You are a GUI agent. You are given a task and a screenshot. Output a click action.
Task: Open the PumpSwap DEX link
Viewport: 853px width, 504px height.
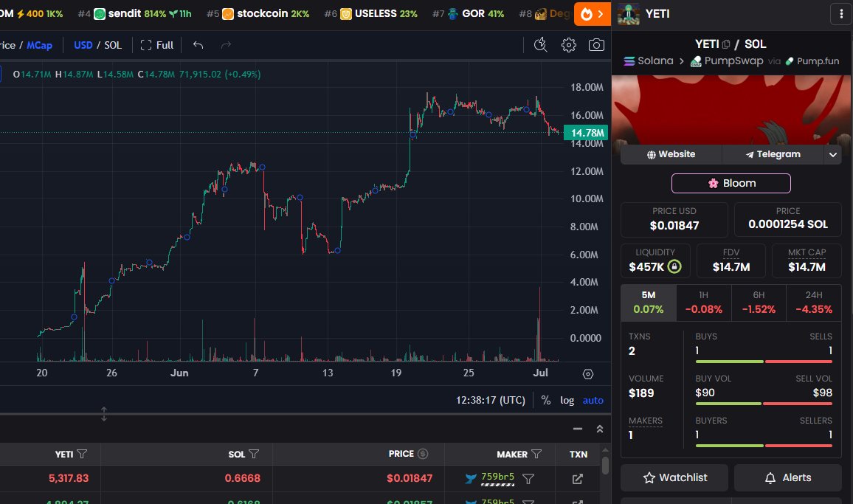coord(727,61)
